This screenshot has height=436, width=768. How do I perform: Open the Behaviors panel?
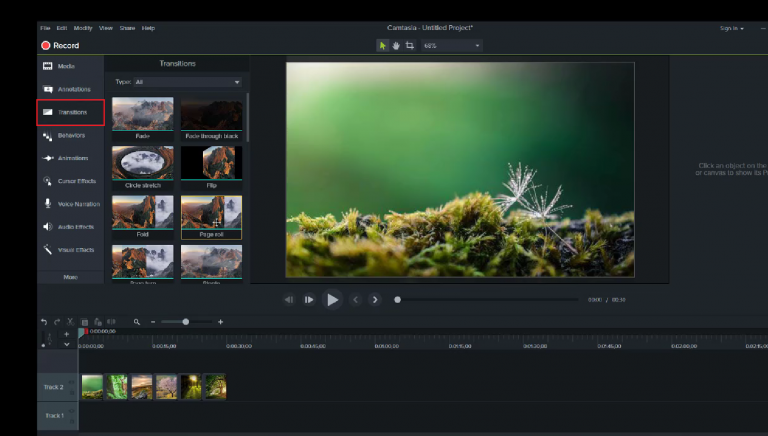pyautogui.click(x=71, y=135)
